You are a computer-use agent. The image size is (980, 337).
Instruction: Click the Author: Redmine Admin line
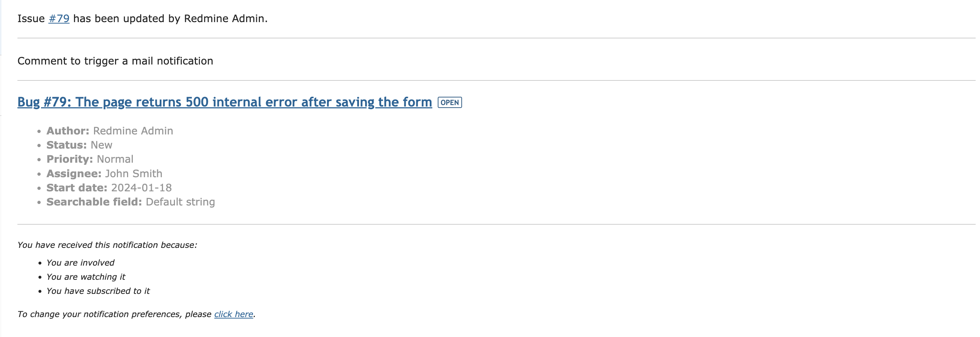110,131
